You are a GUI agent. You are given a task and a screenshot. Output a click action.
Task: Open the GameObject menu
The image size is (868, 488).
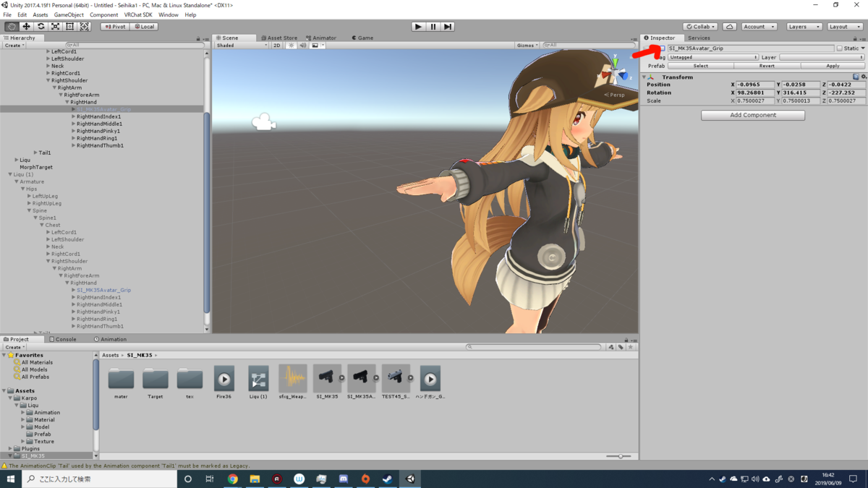pyautogui.click(x=69, y=14)
